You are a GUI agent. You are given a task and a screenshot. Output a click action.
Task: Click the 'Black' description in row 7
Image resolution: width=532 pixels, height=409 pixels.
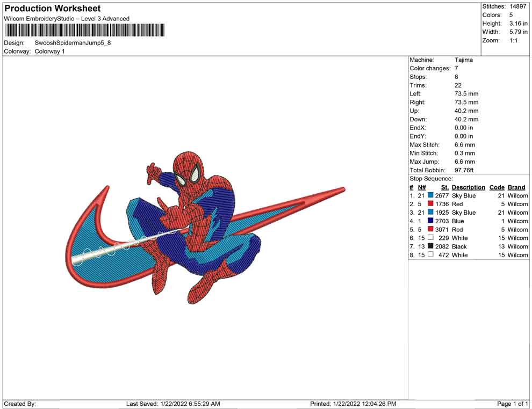point(459,246)
